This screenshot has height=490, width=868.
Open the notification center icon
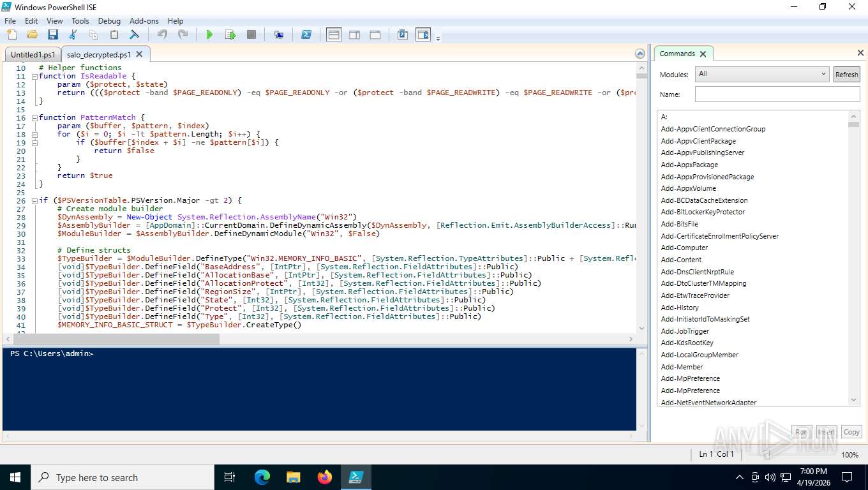pos(847,477)
